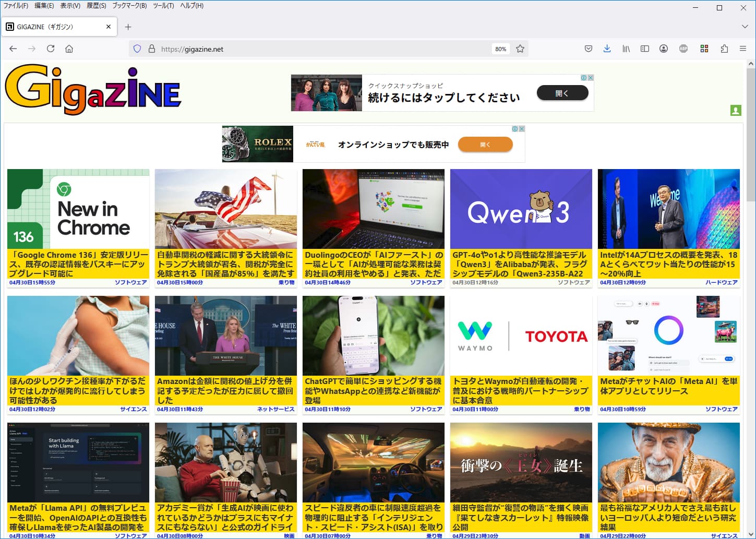The image size is (756, 539).
Task: Open the extensions puzzle menu
Action: click(x=724, y=49)
